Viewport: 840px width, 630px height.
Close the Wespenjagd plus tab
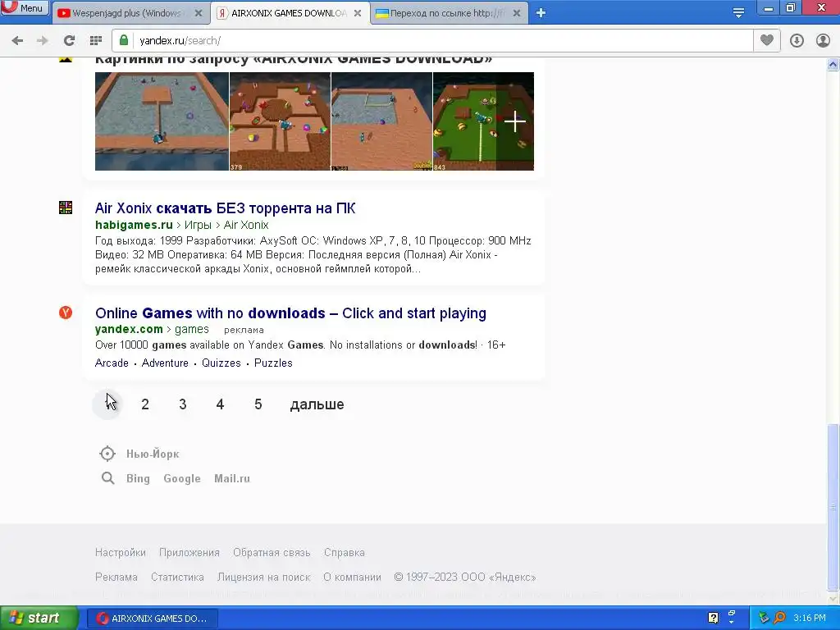[199, 13]
